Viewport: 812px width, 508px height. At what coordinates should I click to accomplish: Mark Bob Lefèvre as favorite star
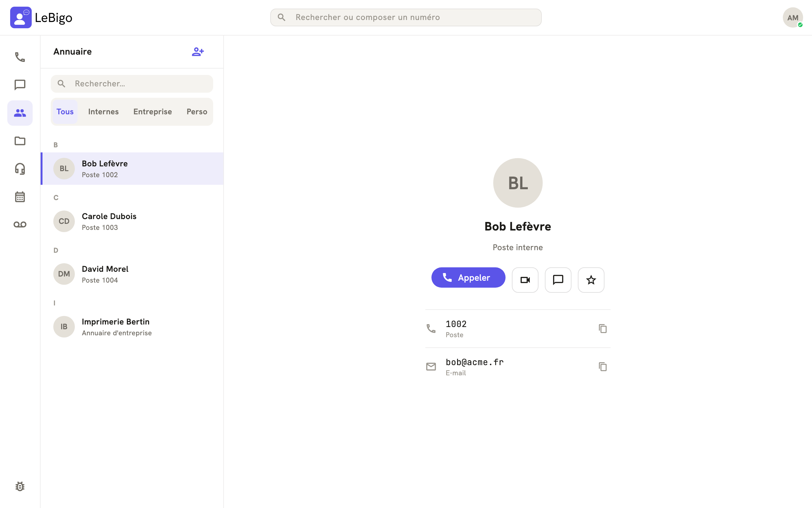click(591, 280)
